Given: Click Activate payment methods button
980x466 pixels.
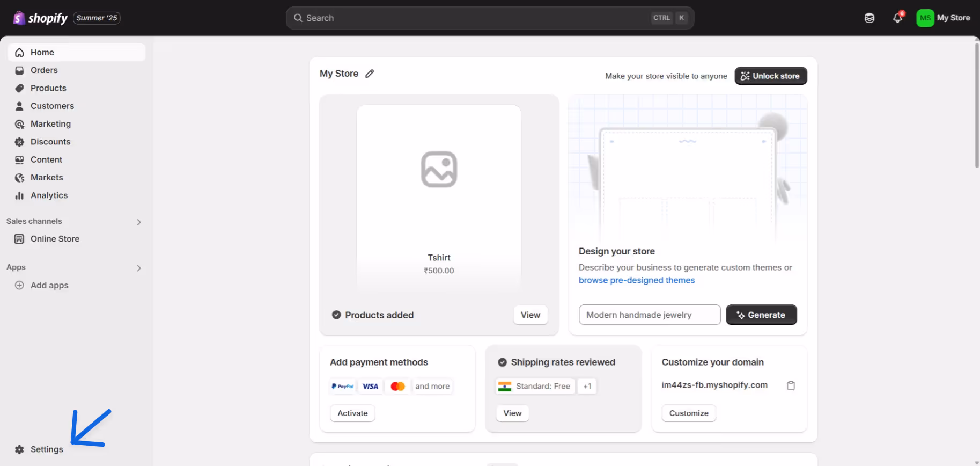Looking at the screenshot, I should [x=352, y=413].
